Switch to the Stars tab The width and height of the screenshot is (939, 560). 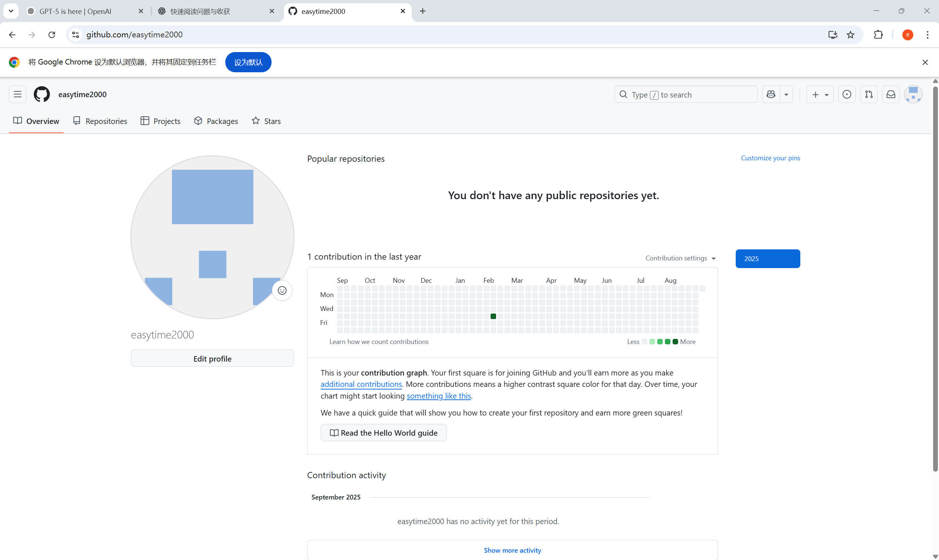[x=266, y=121]
